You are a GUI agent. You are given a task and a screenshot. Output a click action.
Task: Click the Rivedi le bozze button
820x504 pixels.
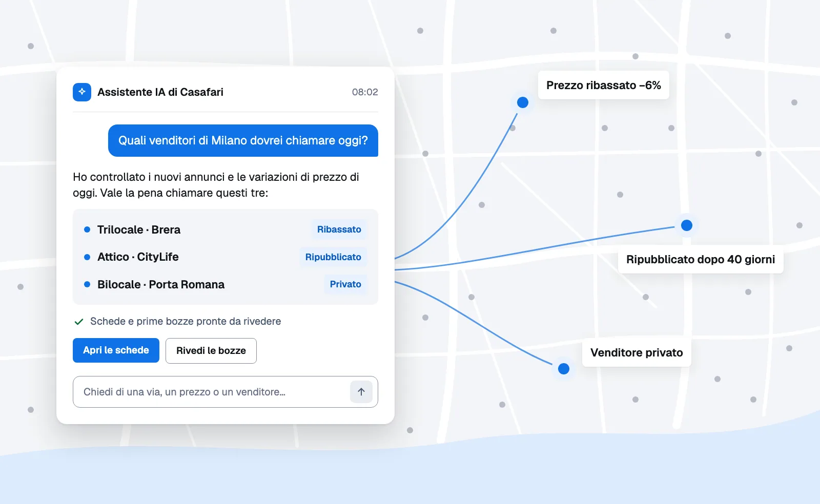(x=211, y=351)
